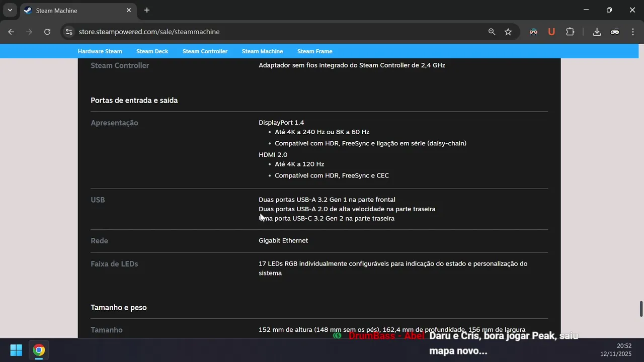The width and height of the screenshot is (644, 362).
Task: Open the Windows Start menu
Action: coord(16,350)
